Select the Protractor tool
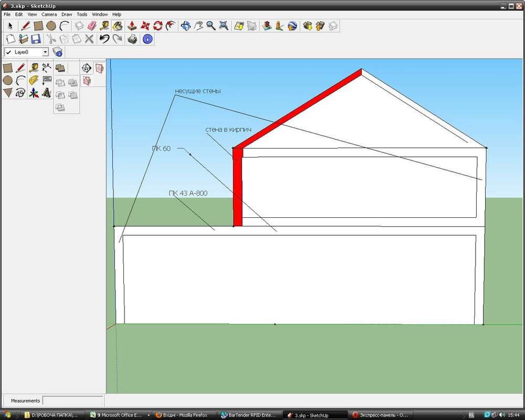The height and width of the screenshot is (420, 525). 34,80
